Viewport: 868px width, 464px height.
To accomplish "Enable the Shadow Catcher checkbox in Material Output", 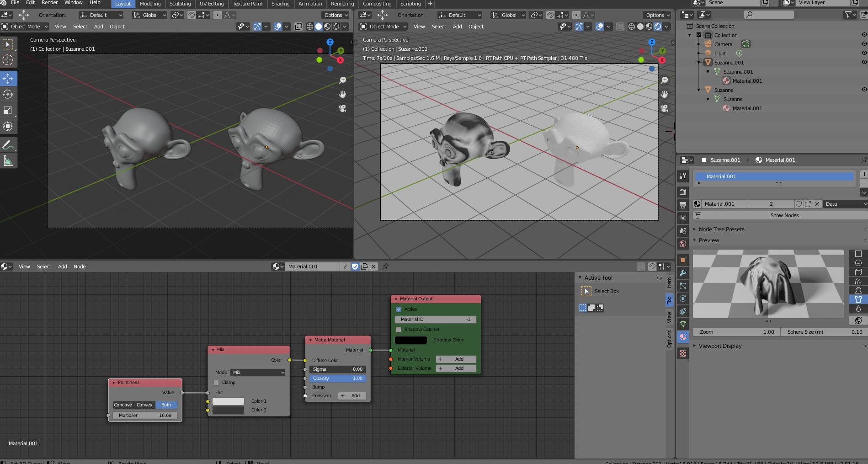I will [x=399, y=329].
